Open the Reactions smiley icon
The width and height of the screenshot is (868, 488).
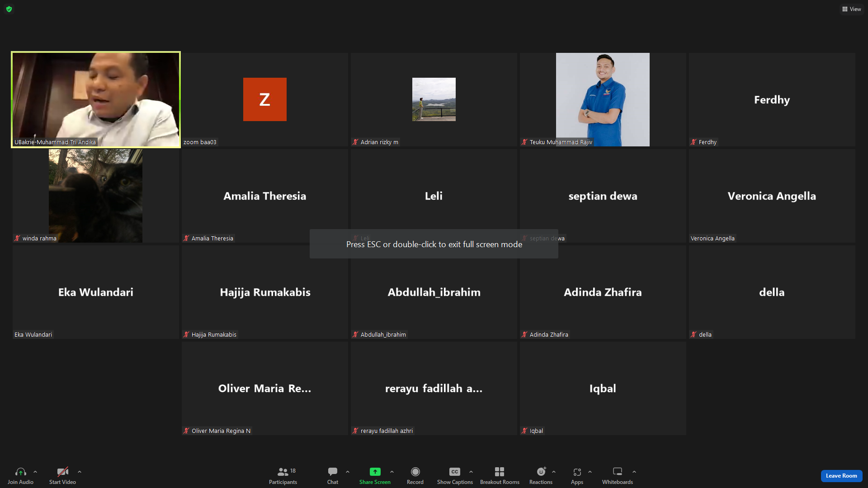pos(541,472)
